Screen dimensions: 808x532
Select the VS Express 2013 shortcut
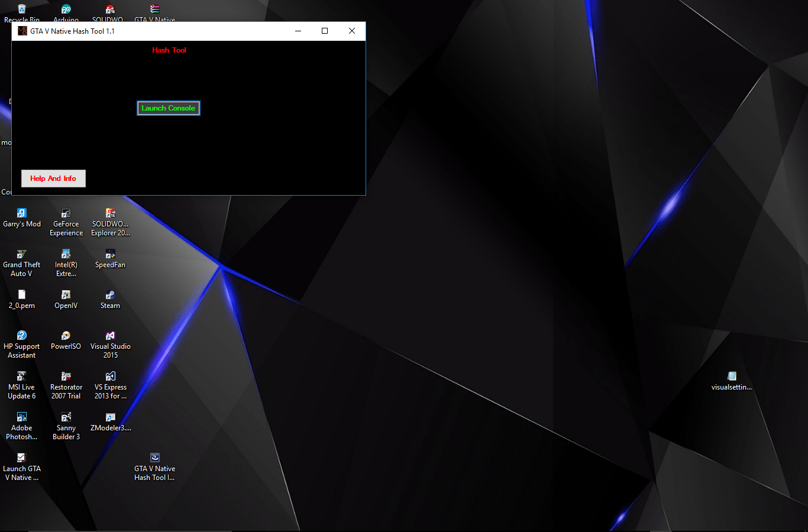coord(111,385)
